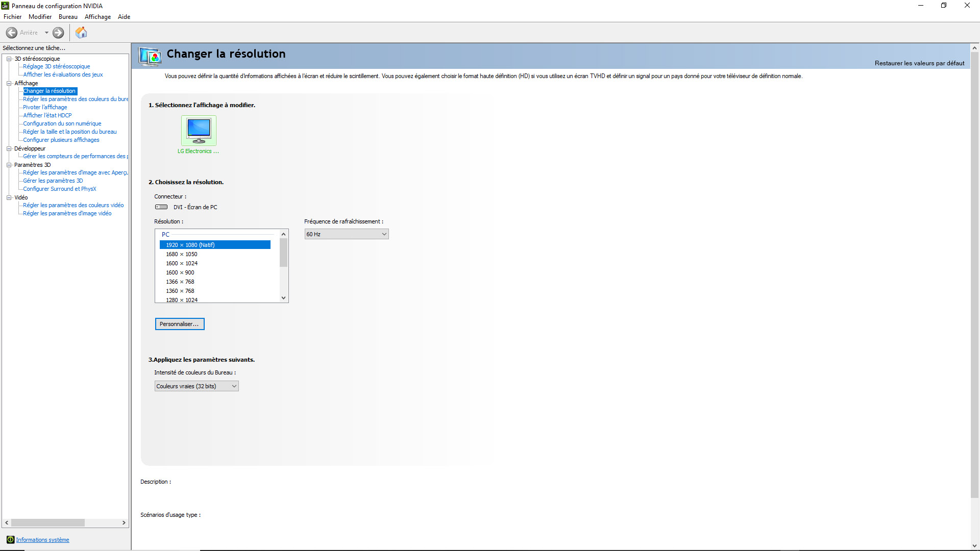Image resolution: width=980 pixels, height=551 pixels.
Task: Open the back history dropdown arrow
Action: click(x=46, y=33)
